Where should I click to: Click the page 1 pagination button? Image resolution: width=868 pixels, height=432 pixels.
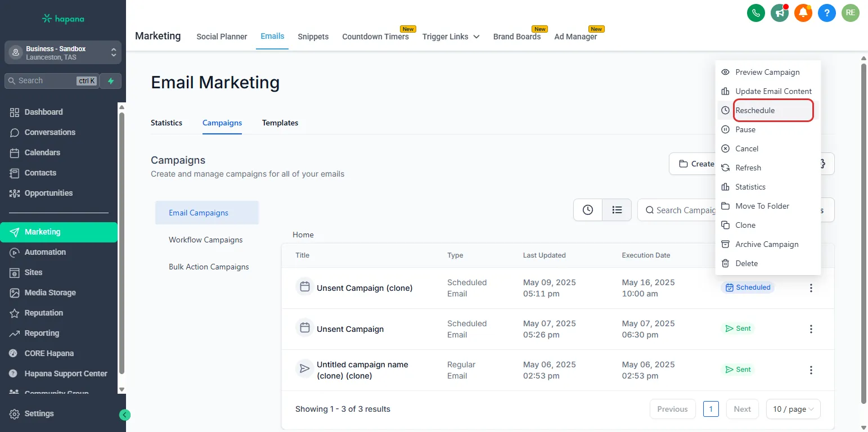coord(710,409)
